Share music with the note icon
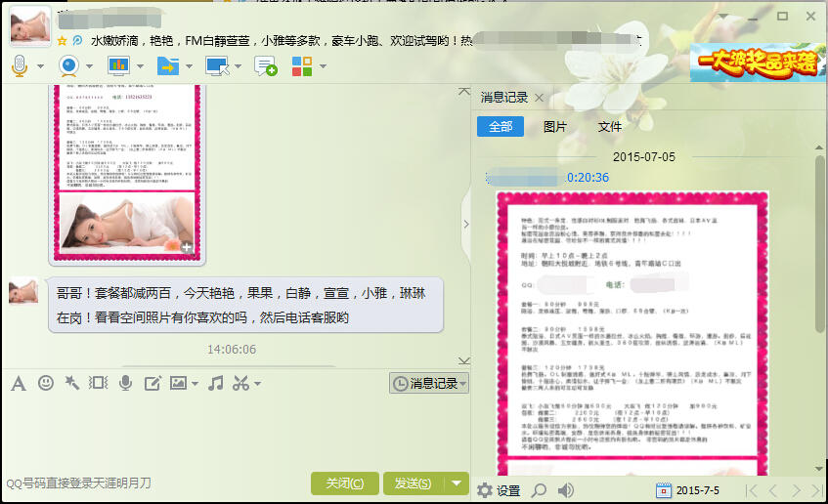The image size is (828, 504). (215, 383)
